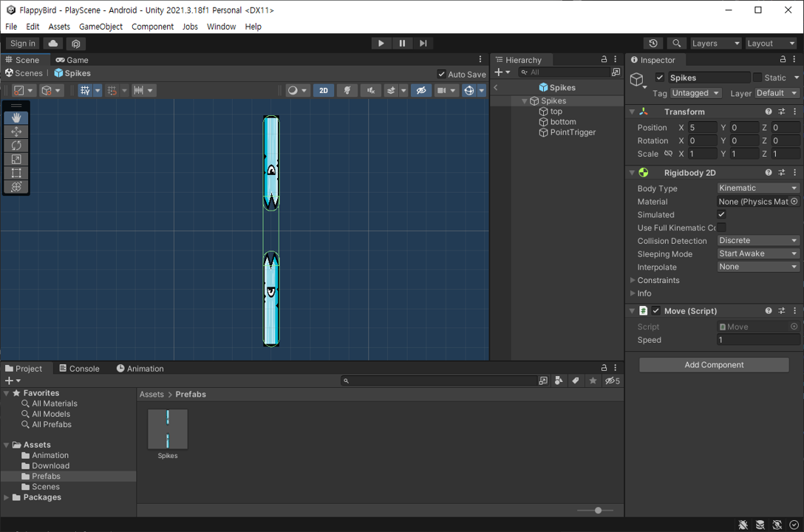
Task: Adjust the project icon size slider
Action: pos(598,511)
